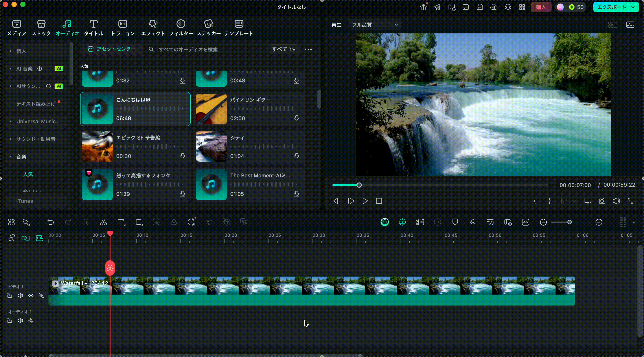
Task: Click the zoom in plus circle on timeline
Action: pos(599,222)
